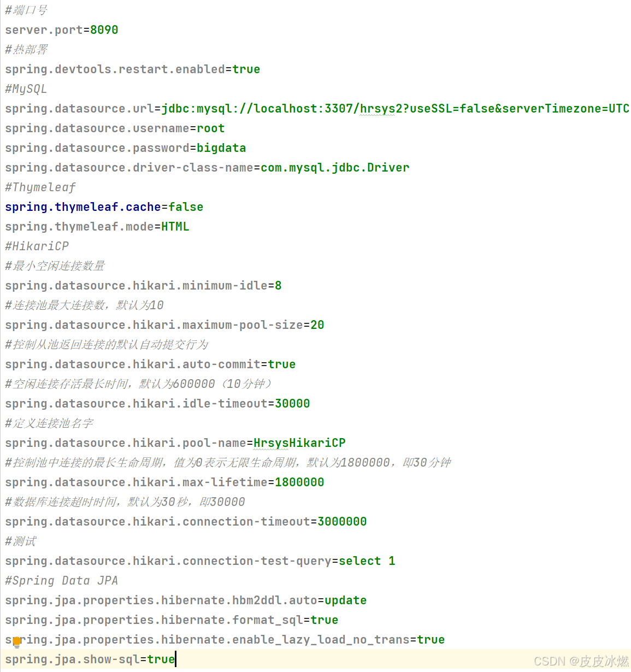Viewport: 631px width, 672px height.
Task: Place cursor in spring.datasource.url line
Action: tap(317, 109)
